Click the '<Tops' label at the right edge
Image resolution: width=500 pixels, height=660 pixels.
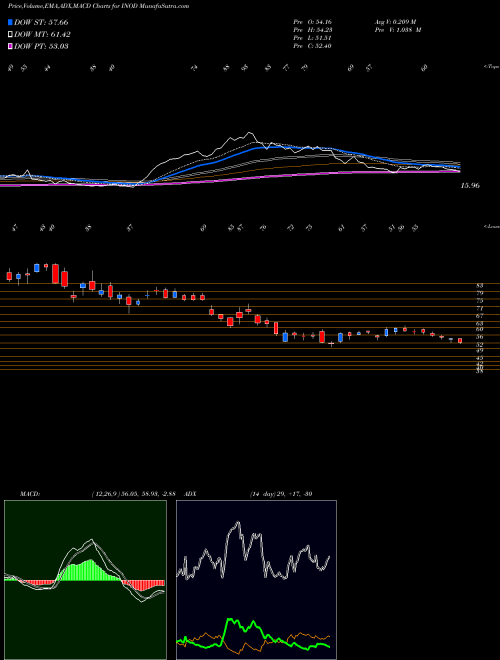point(491,67)
